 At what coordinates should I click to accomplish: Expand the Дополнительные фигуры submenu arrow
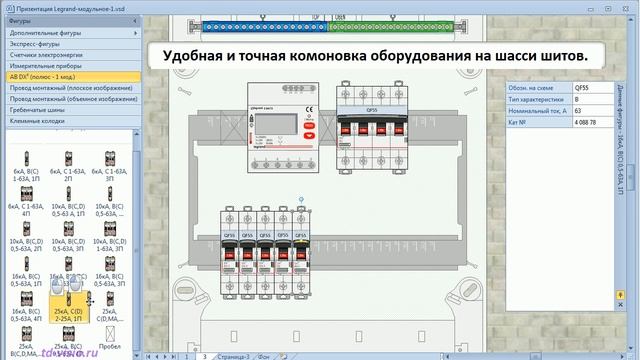[x=136, y=33]
